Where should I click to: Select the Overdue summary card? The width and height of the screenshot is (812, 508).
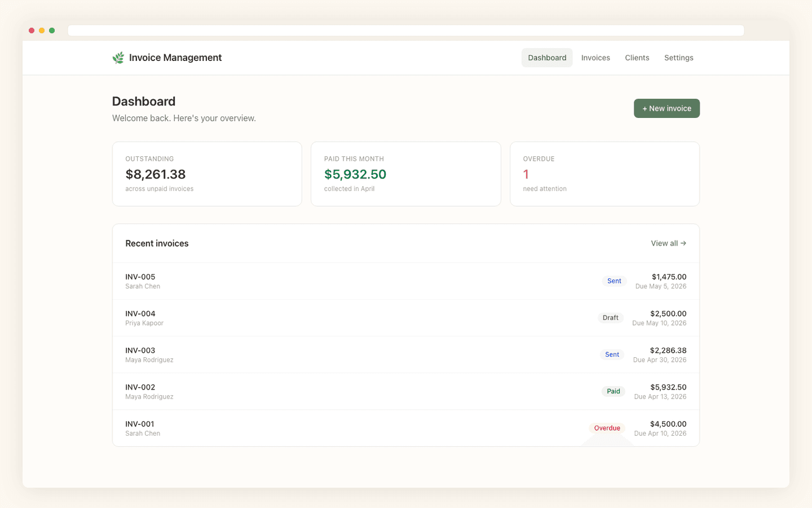(604, 174)
